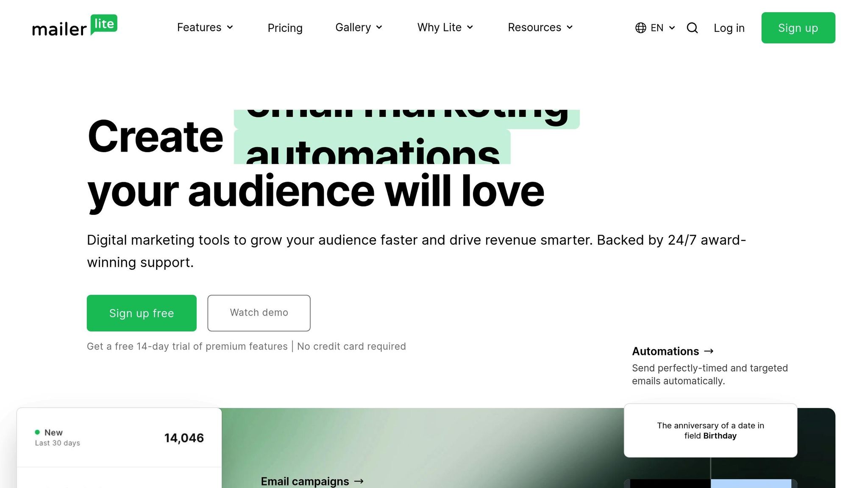Click the Sign up header button
Image resolution: width=868 pixels, height=488 pixels.
pos(798,28)
